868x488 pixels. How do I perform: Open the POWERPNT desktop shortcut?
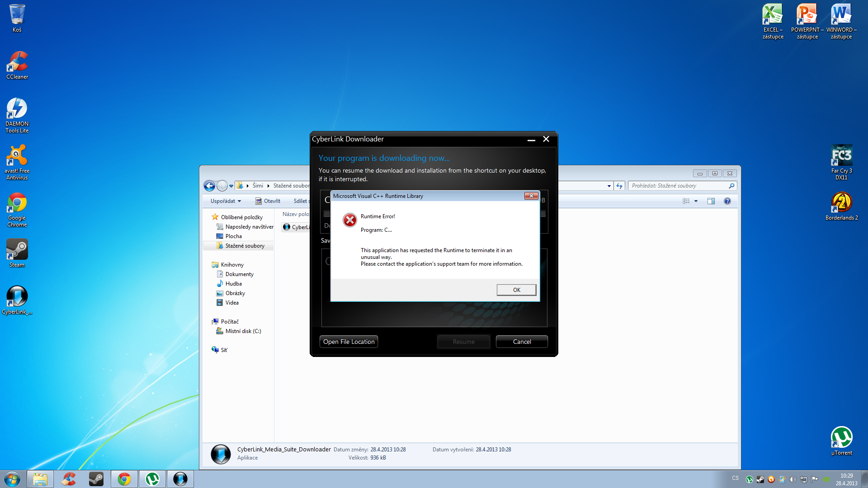(807, 22)
